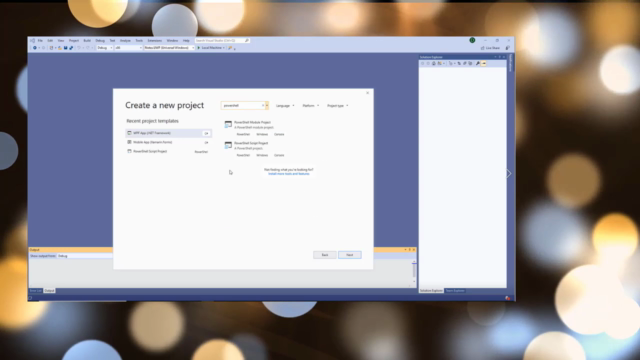The image size is (640, 360).
Task: Click Solution Explorer Show All Files icon
Action: coord(470,63)
